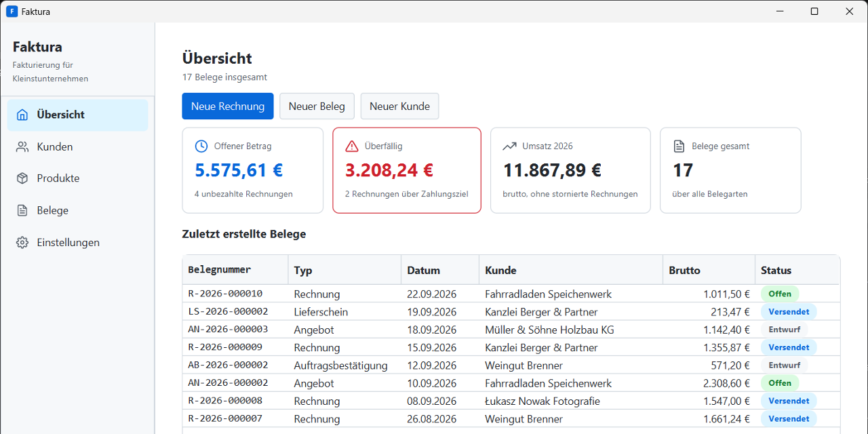Click the warning triangle icon on Überfällig card
Image resolution: width=868 pixels, height=434 pixels.
(x=352, y=146)
